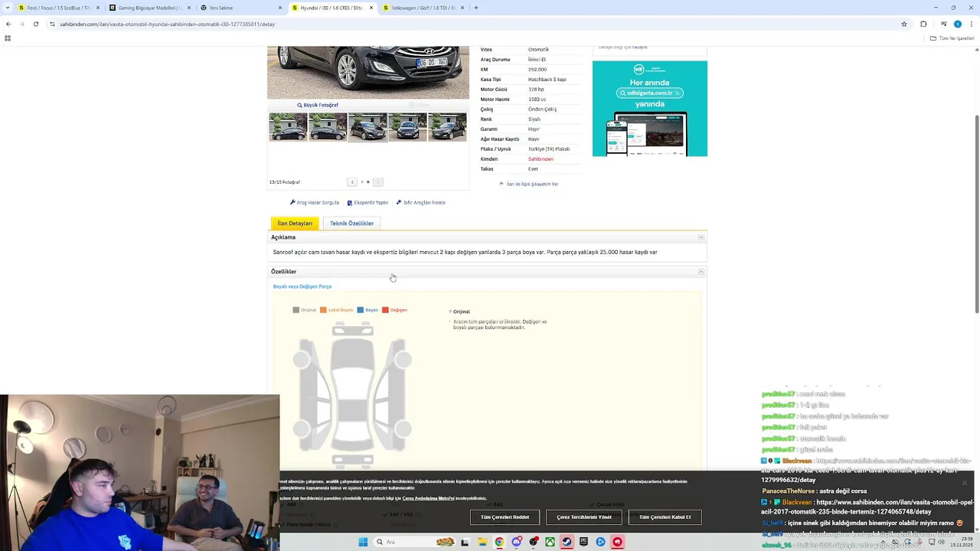Click Çerez Tercihlerimi Yönet button
This screenshot has height=551, width=980.
tap(584, 517)
